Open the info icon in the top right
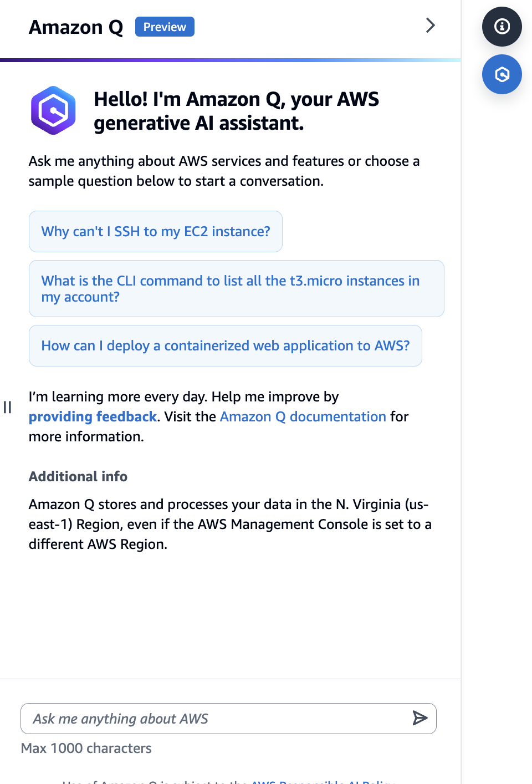Viewport: 532px width, 784px height. (502, 26)
